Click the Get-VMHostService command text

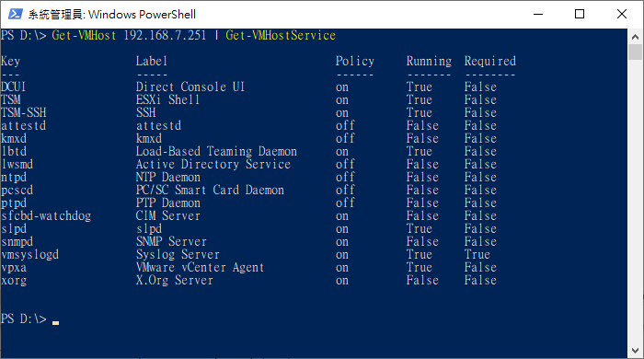click(x=281, y=35)
